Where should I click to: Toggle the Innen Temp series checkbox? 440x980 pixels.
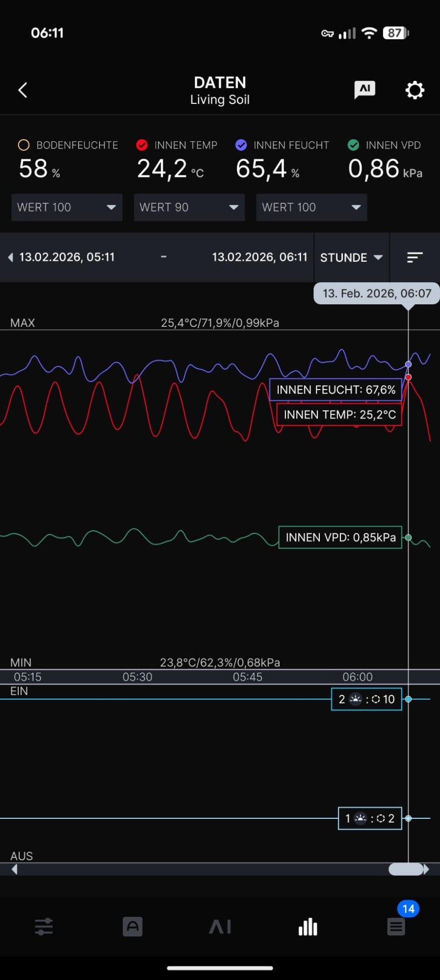coord(142,145)
